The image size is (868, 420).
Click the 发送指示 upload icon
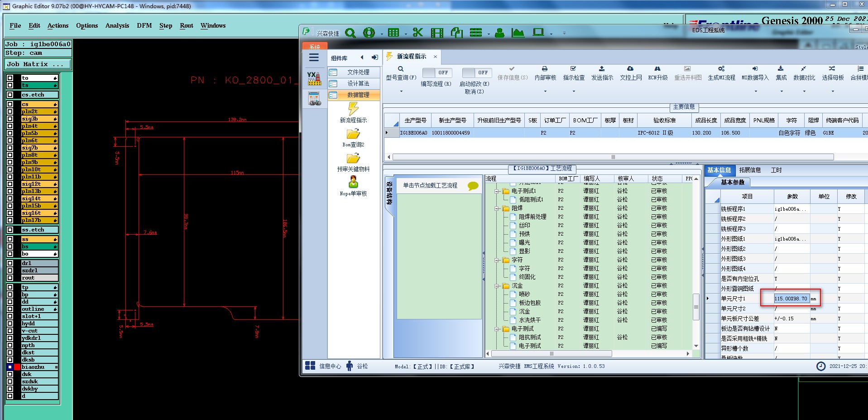pos(602,69)
